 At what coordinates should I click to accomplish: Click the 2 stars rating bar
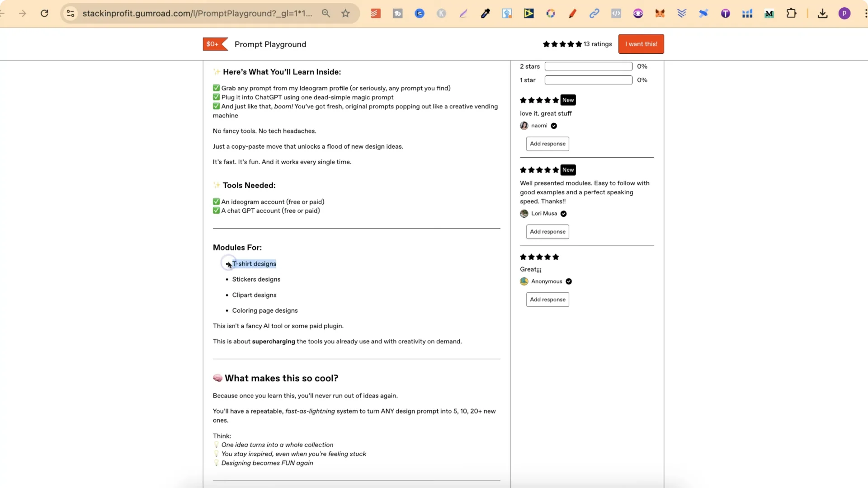click(x=588, y=66)
